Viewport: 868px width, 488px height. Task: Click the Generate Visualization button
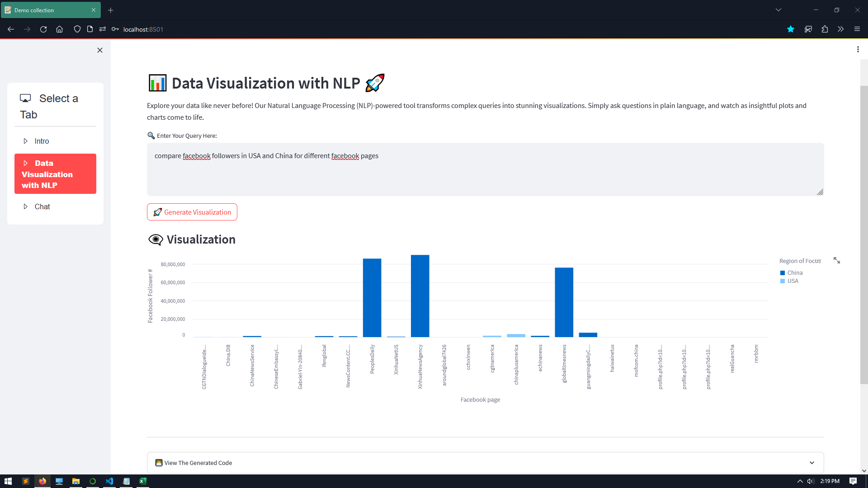click(x=192, y=212)
